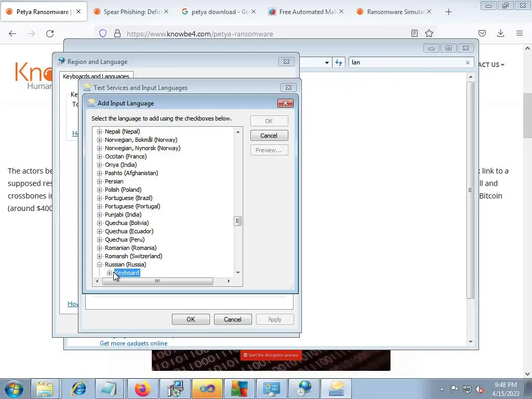Viewport: 532px width, 399px height.
Task: Select the Keyboards and Languages tab
Action: point(96,76)
